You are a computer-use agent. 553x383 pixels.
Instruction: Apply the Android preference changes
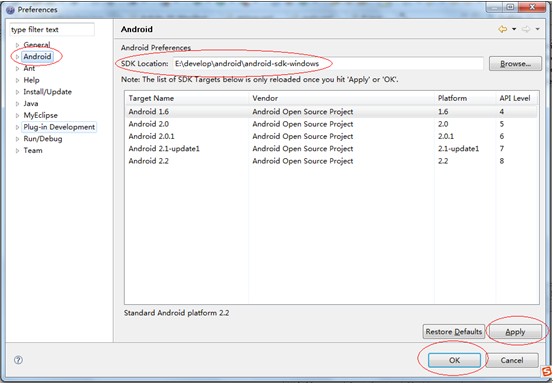click(x=515, y=332)
